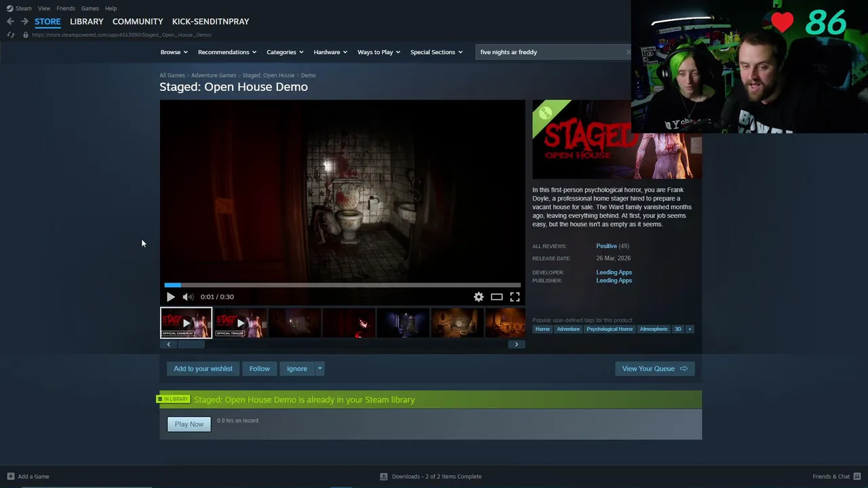Select the Horror tag

click(542, 329)
